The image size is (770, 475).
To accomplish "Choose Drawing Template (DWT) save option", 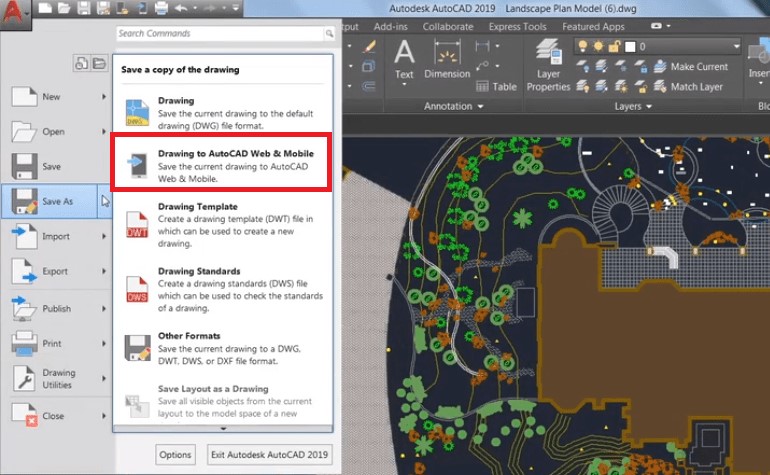I will (222, 225).
